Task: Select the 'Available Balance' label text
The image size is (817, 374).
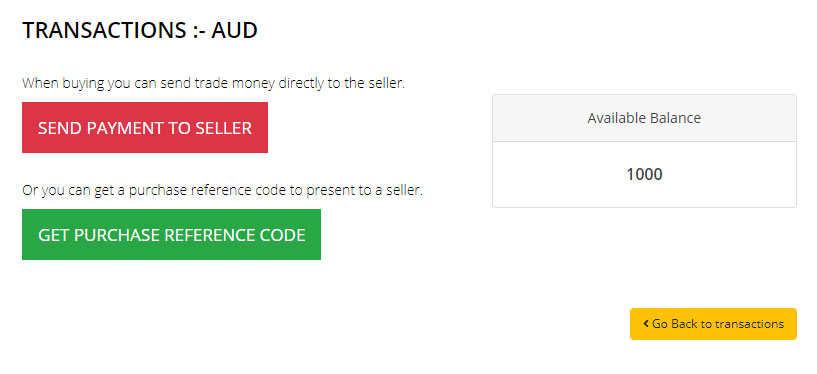Action: tap(645, 118)
